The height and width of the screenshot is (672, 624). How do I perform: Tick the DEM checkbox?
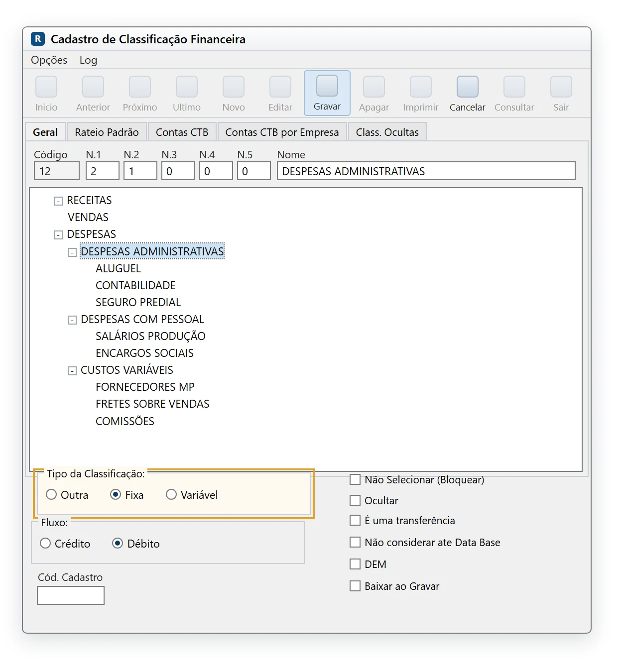pyautogui.click(x=355, y=564)
